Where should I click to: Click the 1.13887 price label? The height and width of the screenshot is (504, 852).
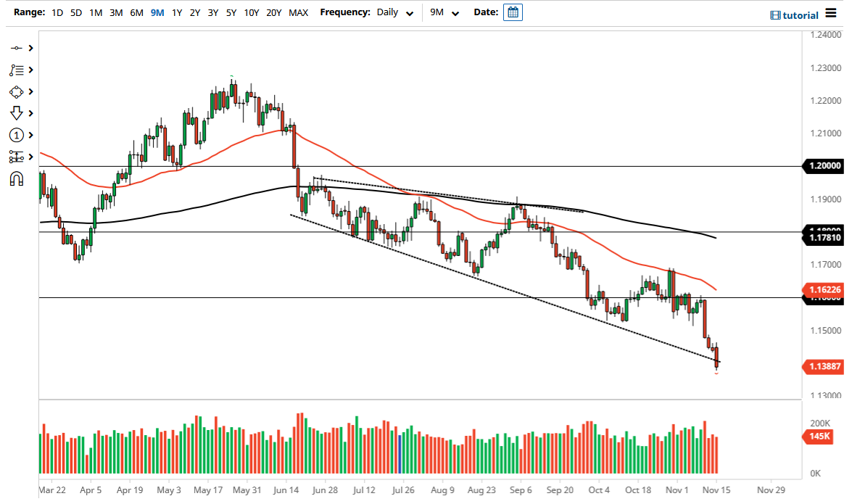(x=824, y=367)
